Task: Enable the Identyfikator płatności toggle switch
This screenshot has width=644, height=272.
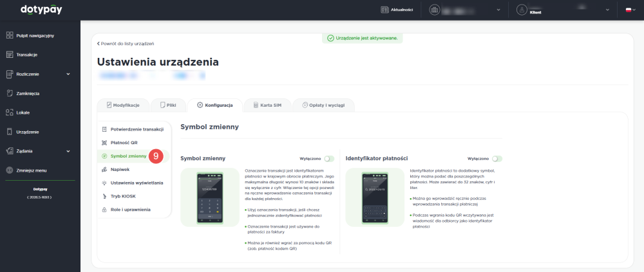Action: (x=497, y=158)
